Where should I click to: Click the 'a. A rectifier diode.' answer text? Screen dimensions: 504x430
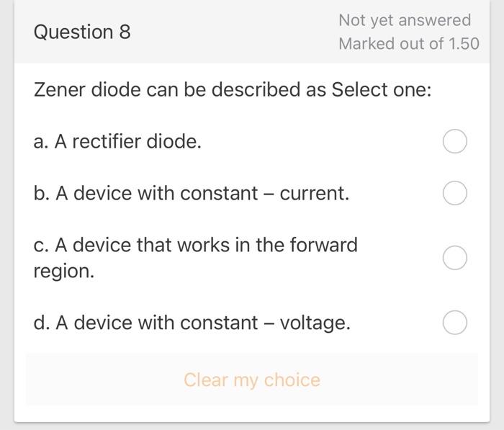tap(117, 142)
